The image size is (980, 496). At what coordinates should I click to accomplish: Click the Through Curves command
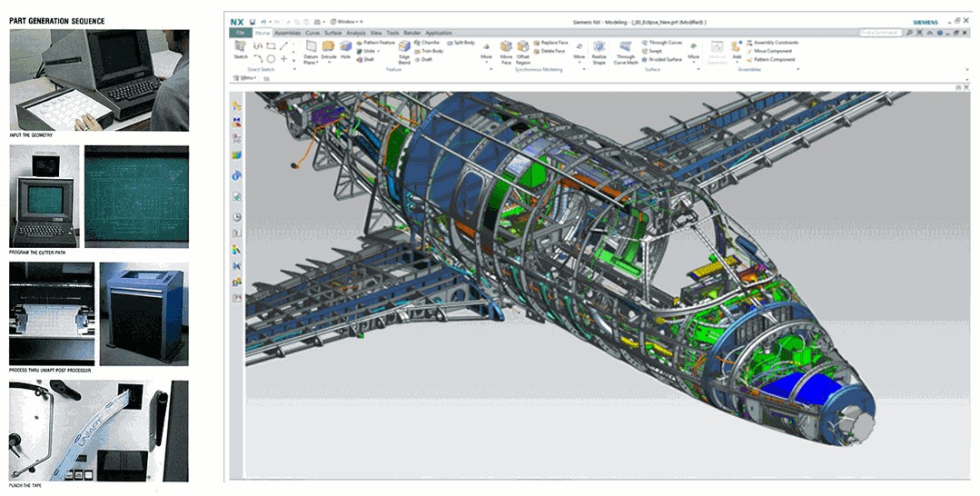[x=662, y=43]
